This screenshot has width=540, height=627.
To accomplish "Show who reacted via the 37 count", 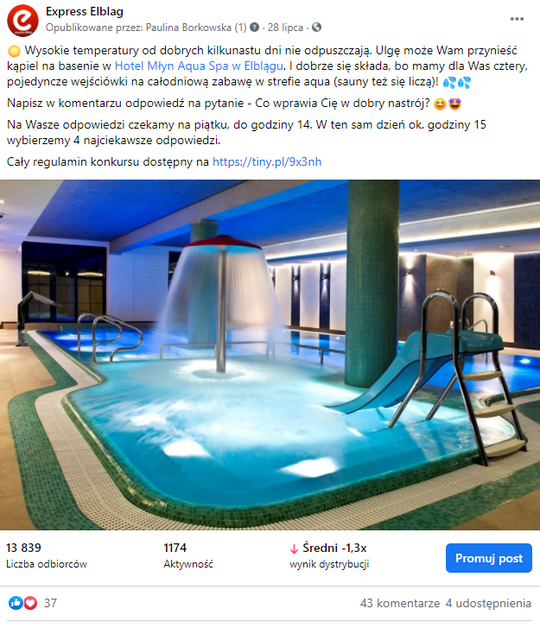I will click(x=50, y=603).
